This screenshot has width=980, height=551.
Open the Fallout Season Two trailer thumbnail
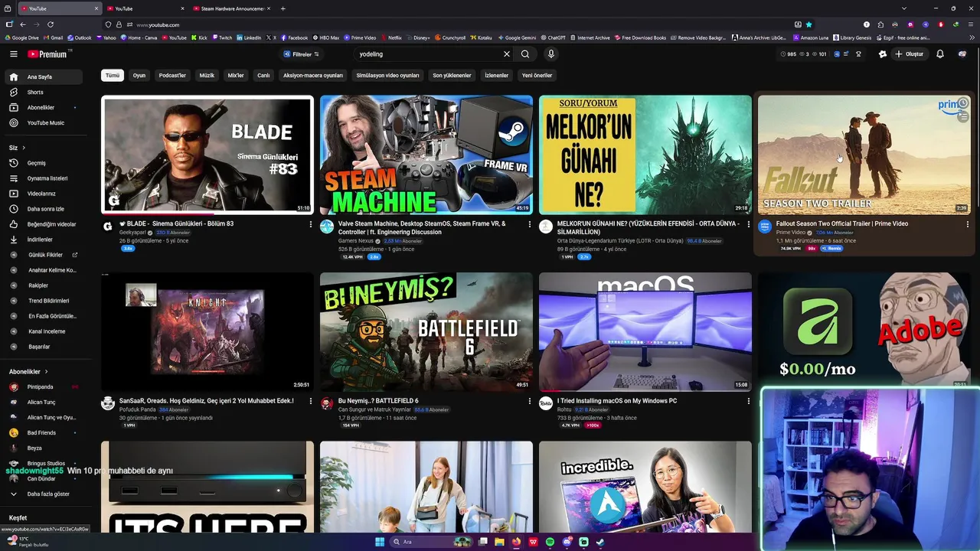(x=864, y=155)
